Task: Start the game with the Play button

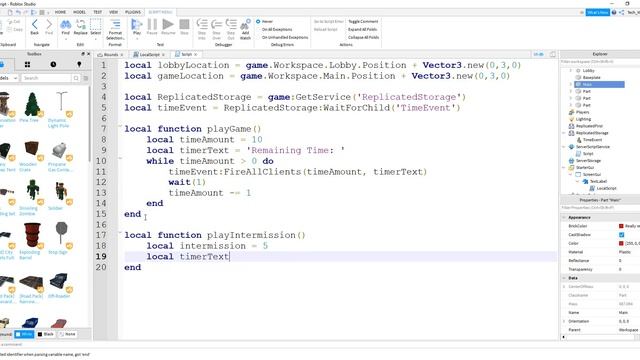Action: [137, 24]
